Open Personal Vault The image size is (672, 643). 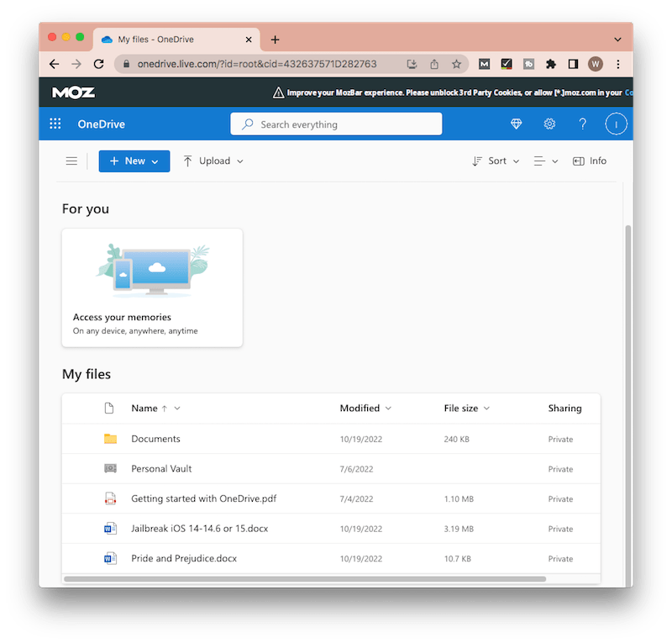click(x=161, y=468)
